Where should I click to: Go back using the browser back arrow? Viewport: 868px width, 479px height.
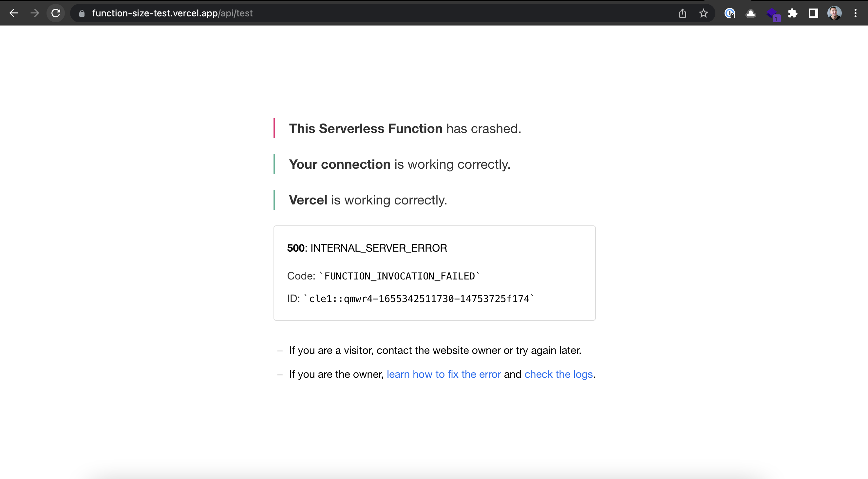point(14,13)
